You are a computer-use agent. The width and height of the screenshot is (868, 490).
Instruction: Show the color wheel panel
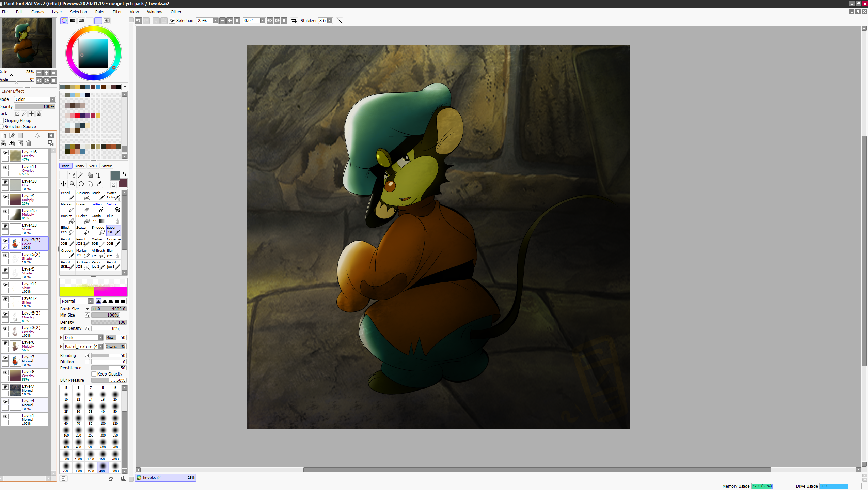tap(64, 21)
